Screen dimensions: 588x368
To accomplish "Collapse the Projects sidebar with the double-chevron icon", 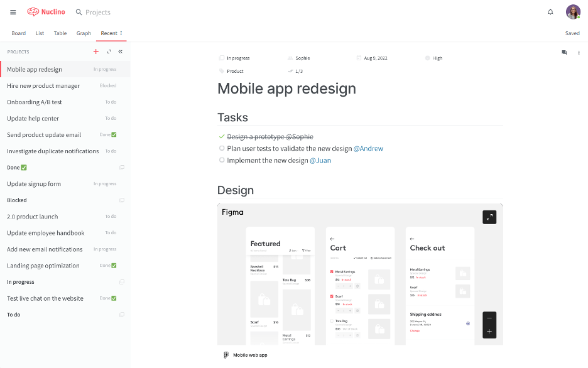I will 119,52.
